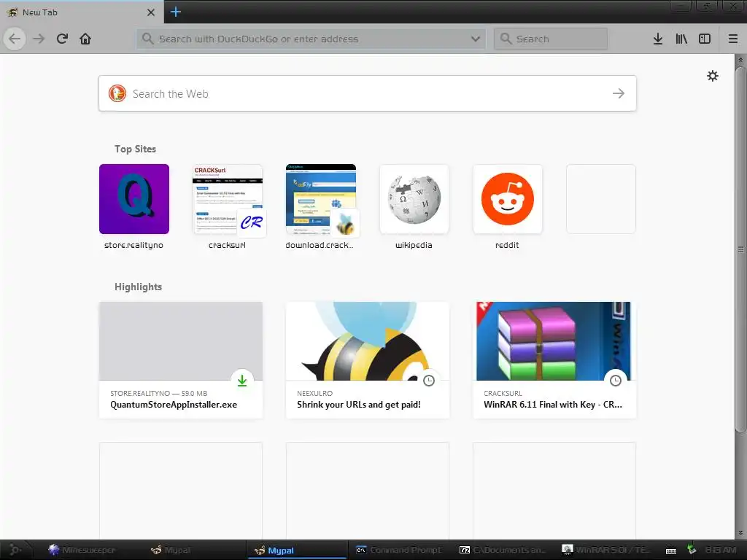The width and height of the screenshot is (747, 560).
Task: Select the New Tab tab
Action: [82, 12]
